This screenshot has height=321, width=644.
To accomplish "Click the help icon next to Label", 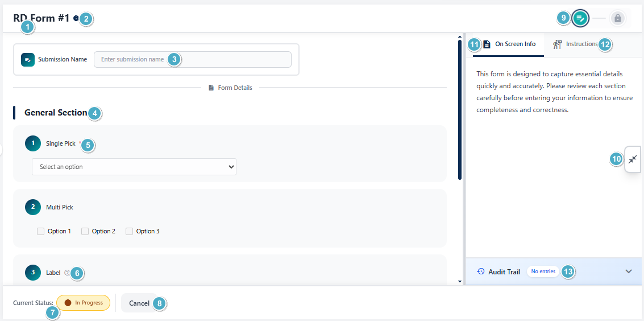I will coord(67,273).
